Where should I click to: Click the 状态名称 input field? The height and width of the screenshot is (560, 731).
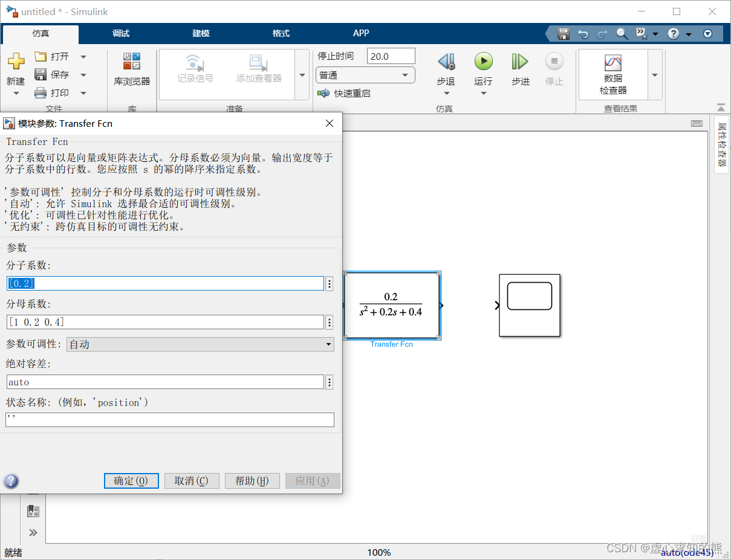coord(170,420)
